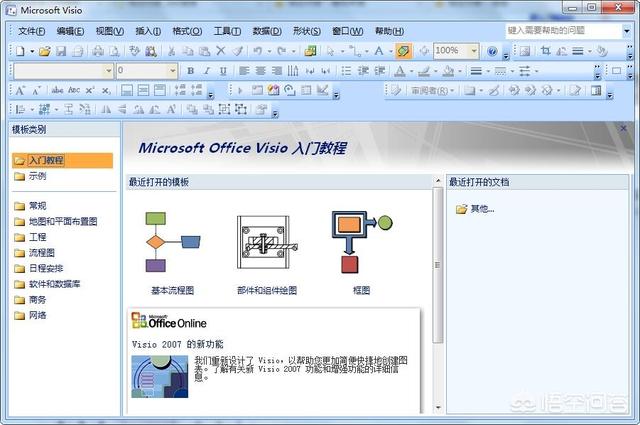Select the 入门教程 template category
This screenshot has width=640, height=425.
[x=62, y=160]
